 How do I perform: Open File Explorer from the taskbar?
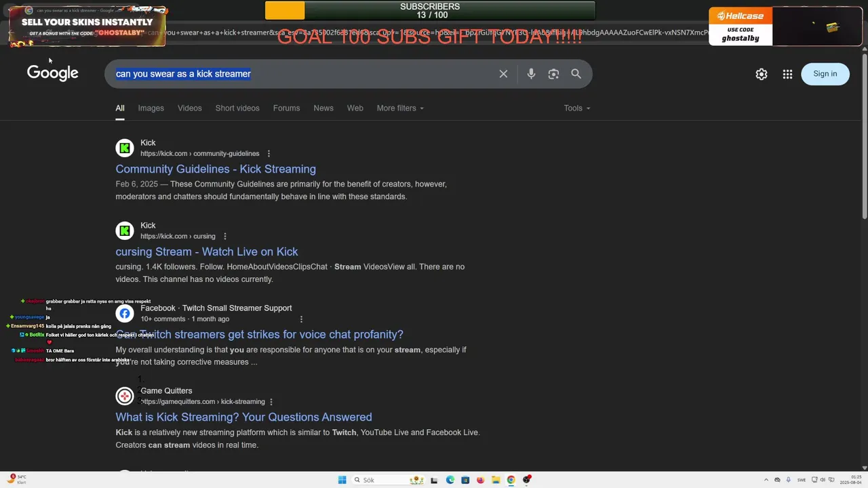pos(496,480)
